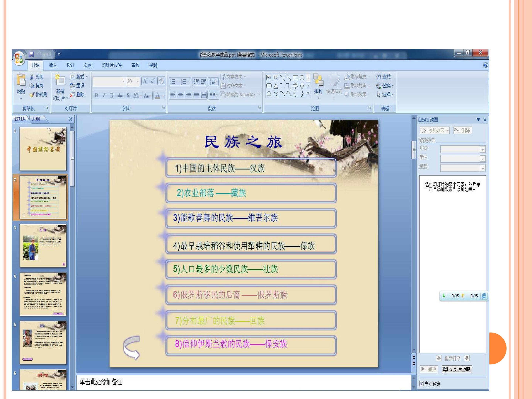The image size is (532, 399).
Task: Click the 重设 reset slide button
Action: click(x=77, y=86)
